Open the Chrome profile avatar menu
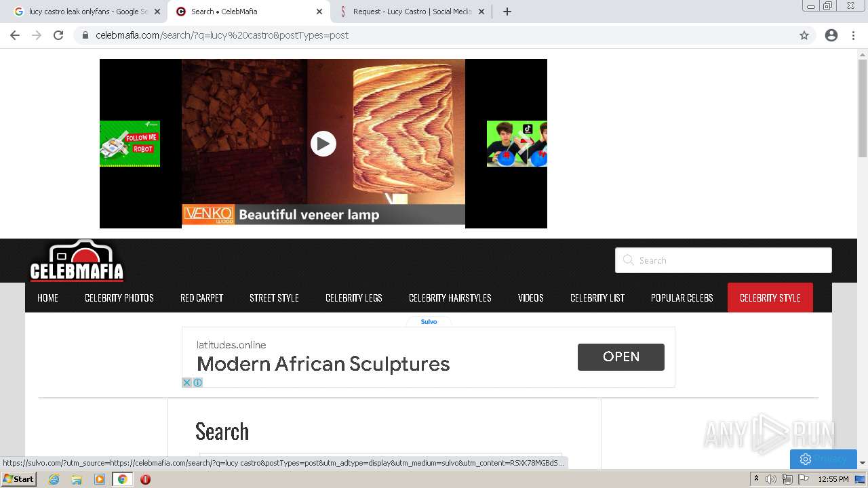Viewport: 868px width, 488px height. [831, 35]
